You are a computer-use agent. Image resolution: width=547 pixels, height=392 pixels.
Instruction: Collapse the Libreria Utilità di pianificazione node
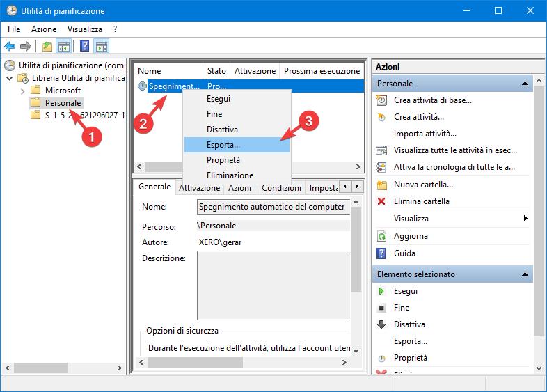tap(10, 78)
